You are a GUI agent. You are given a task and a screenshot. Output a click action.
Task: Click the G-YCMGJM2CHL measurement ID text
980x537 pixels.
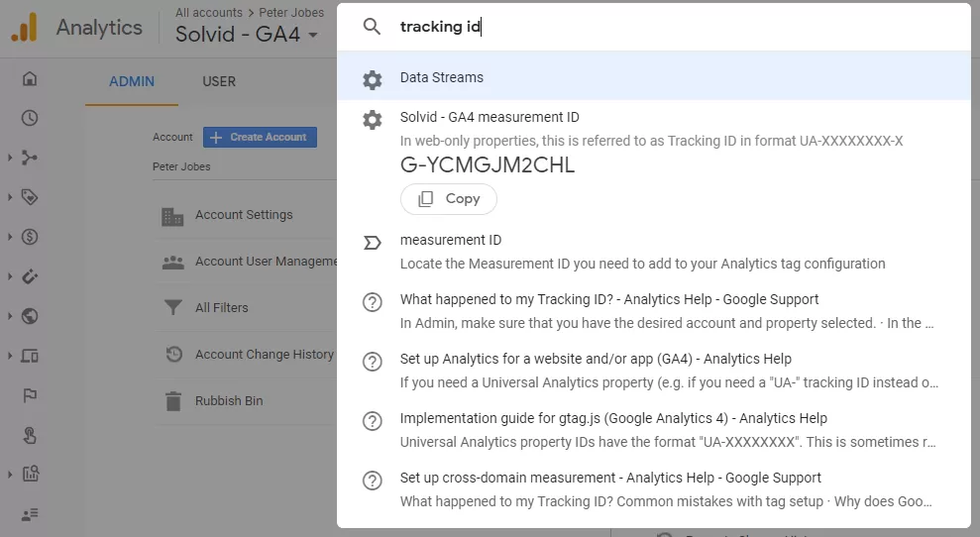coord(487,165)
